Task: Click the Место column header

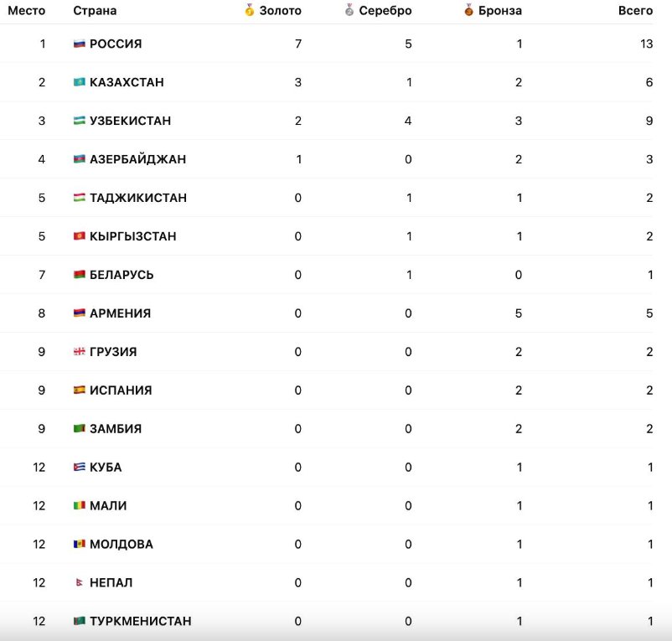Action: [x=27, y=11]
